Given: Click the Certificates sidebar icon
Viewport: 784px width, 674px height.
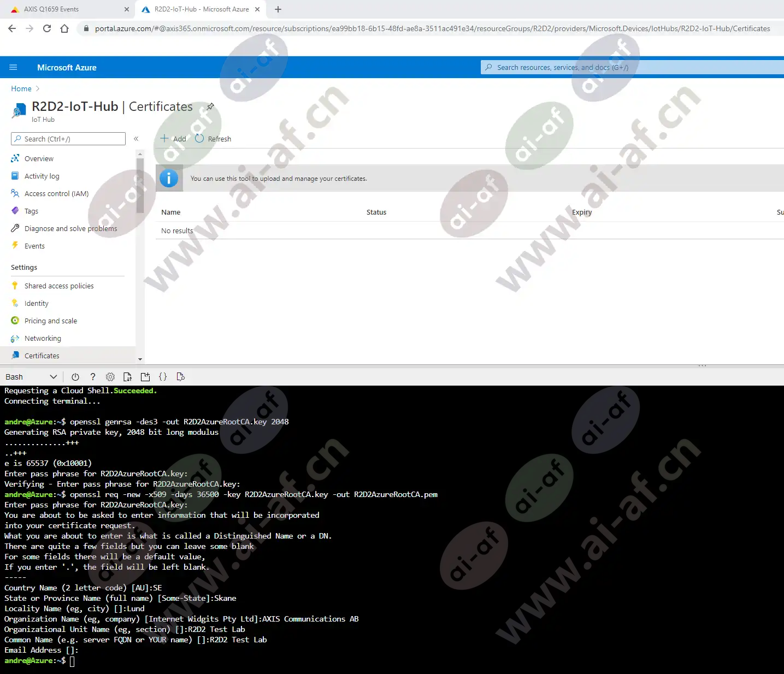Looking at the screenshot, I should (15, 356).
